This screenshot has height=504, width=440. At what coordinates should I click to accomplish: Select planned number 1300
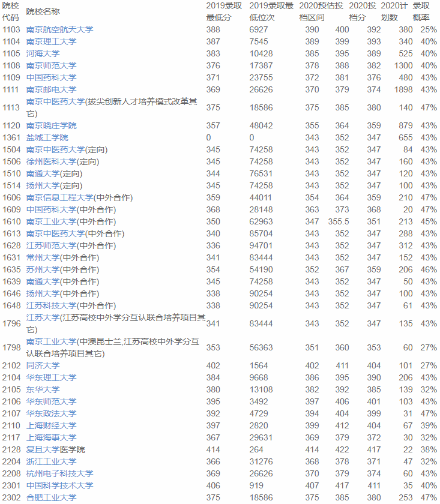403,65
